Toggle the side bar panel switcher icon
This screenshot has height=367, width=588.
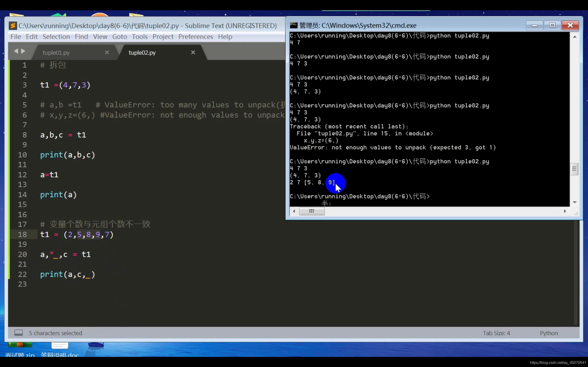point(18,333)
